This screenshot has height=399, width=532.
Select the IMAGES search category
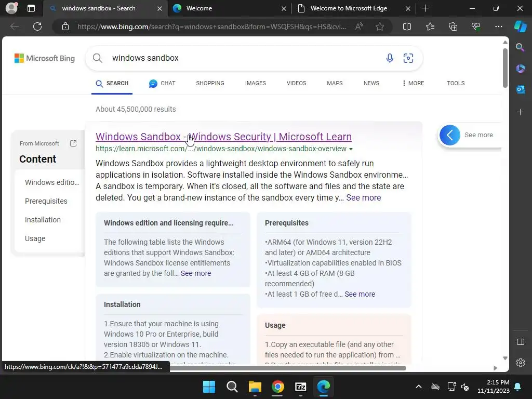(x=256, y=84)
